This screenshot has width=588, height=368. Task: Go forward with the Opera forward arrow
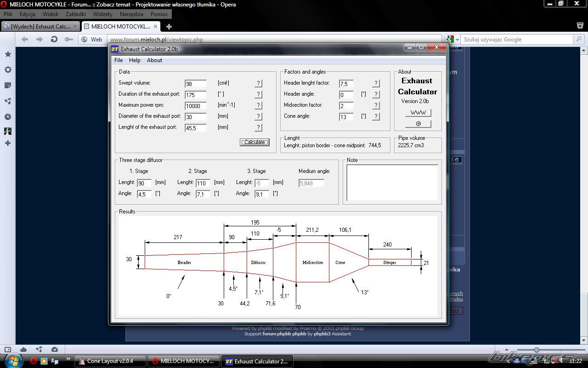click(x=40, y=40)
